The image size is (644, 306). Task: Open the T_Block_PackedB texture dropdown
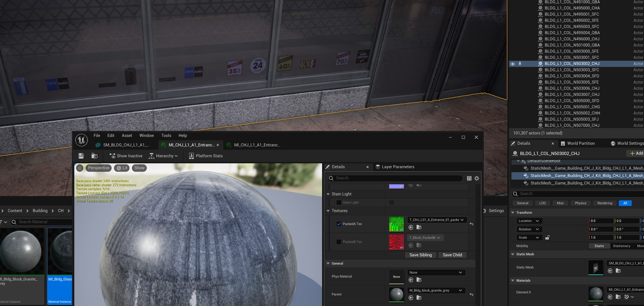point(425,238)
